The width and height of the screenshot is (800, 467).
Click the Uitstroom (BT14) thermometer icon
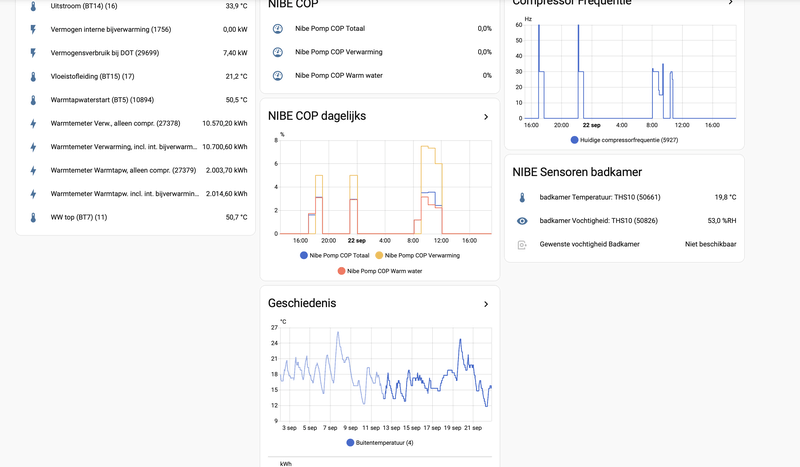[33, 6]
